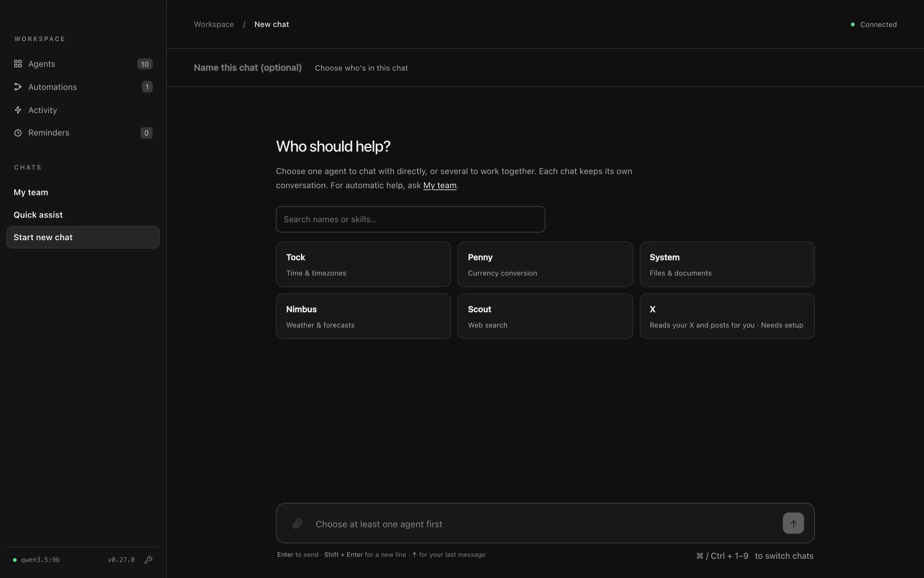This screenshot has height=578, width=924.
Task: Click the Ctrl + 1–9 switch chats hint
Action: (x=755, y=556)
